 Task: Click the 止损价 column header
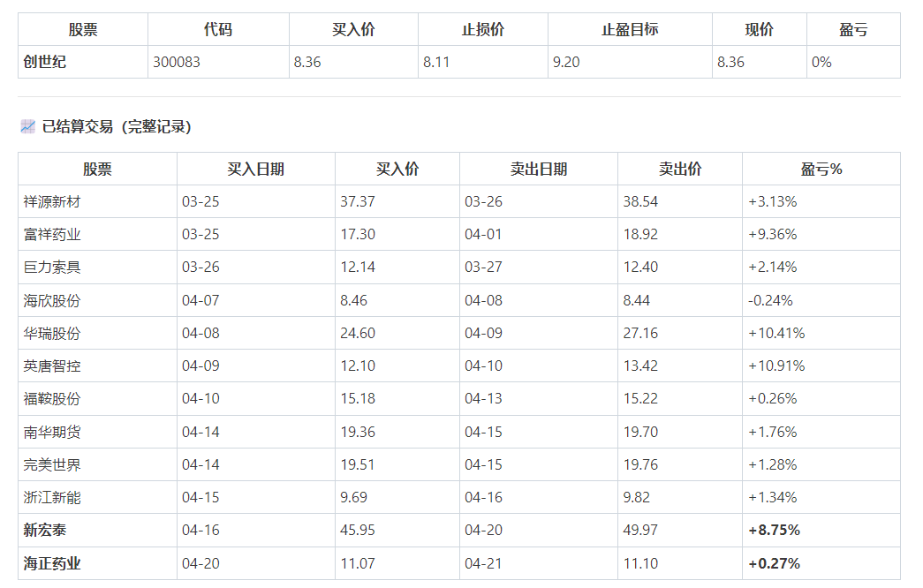coord(482,29)
